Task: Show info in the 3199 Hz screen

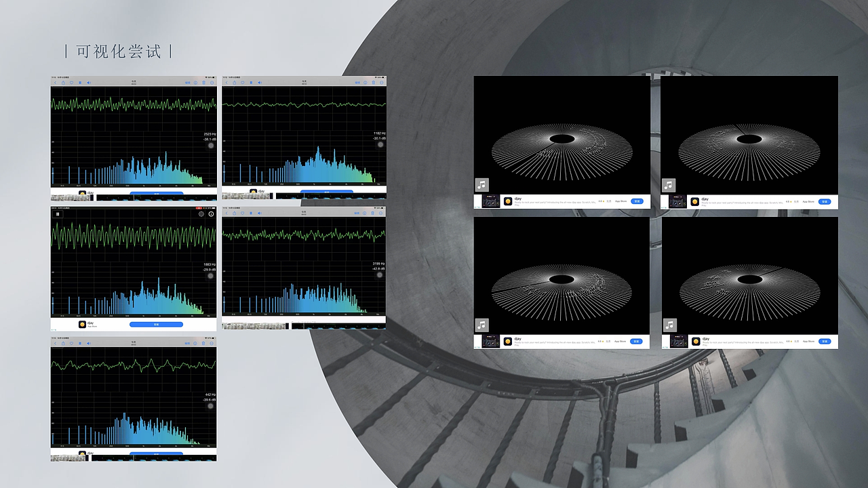Action: [x=366, y=213]
